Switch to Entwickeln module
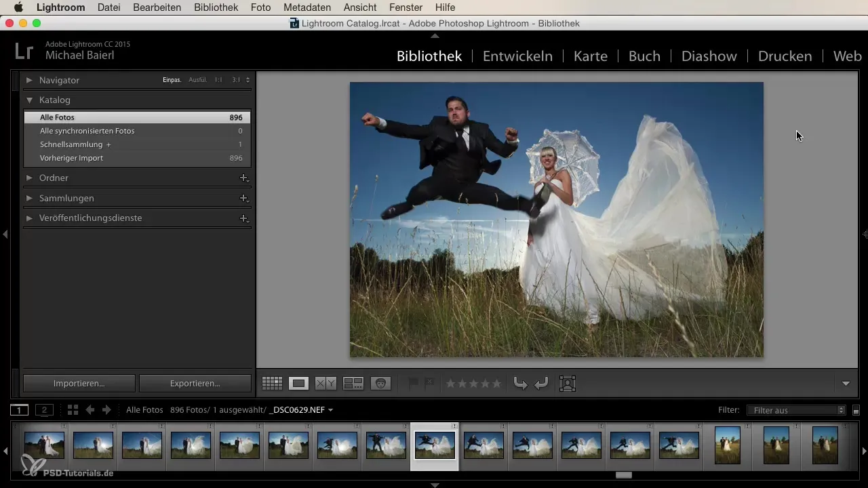 click(517, 56)
